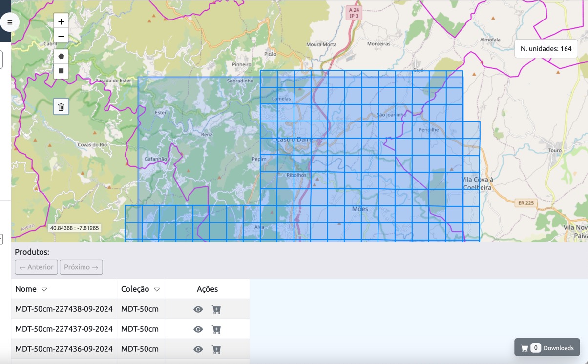This screenshot has height=364, width=588.
Task: Delete drawn shapes with trash icon
Action: click(x=61, y=107)
